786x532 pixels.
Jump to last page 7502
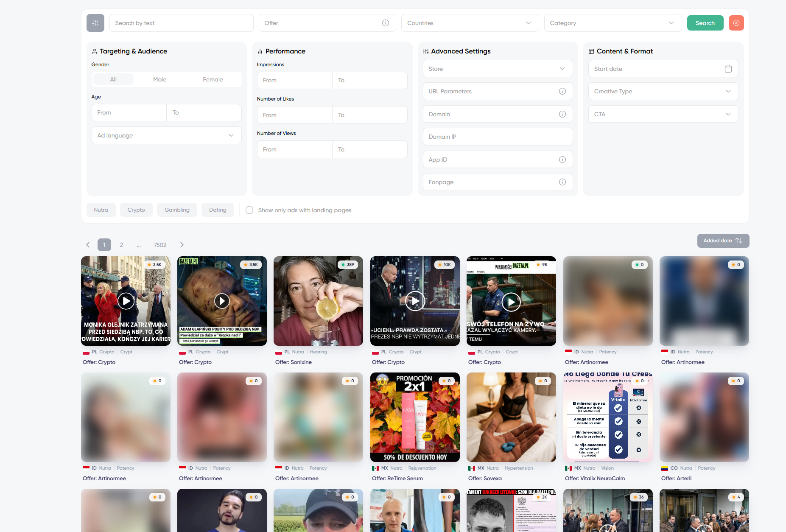(x=160, y=245)
